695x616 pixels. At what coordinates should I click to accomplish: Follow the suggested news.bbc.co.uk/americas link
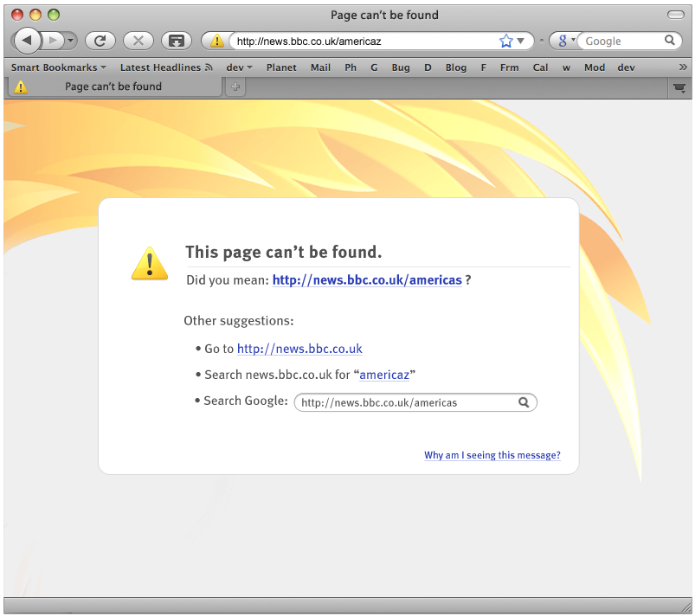click(367, 280)
